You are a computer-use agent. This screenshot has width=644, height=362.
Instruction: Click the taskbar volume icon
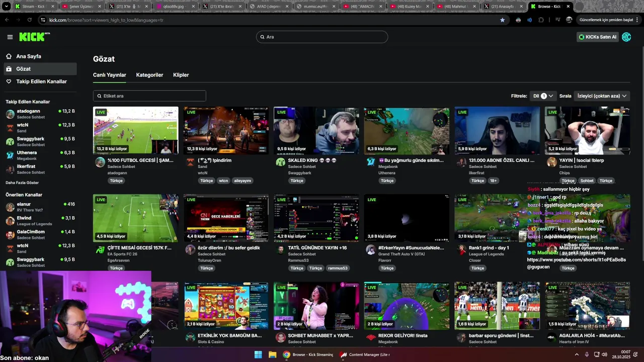click(x=604, y=354)
